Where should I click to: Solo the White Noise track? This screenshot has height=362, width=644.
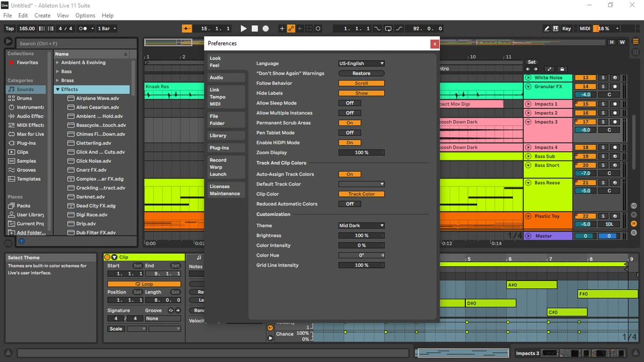[x=603, y=78]
